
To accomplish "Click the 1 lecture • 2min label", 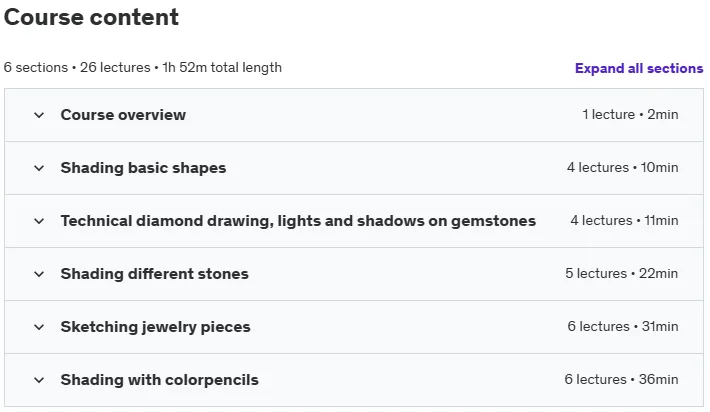I will pos(630,115).
